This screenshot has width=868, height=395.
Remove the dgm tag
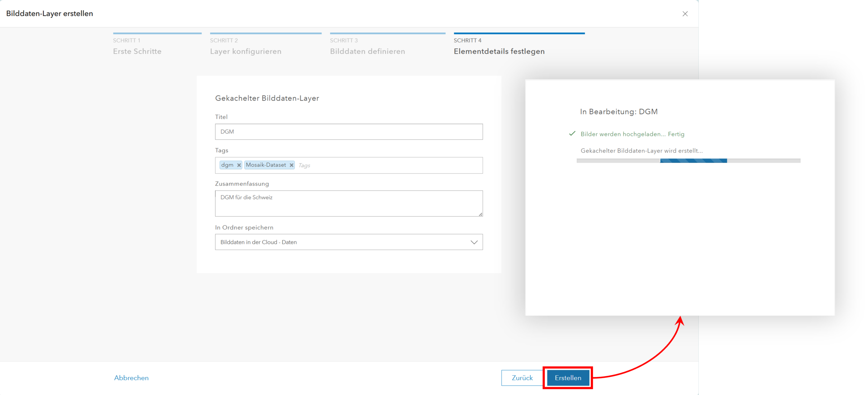pos(239,165)
